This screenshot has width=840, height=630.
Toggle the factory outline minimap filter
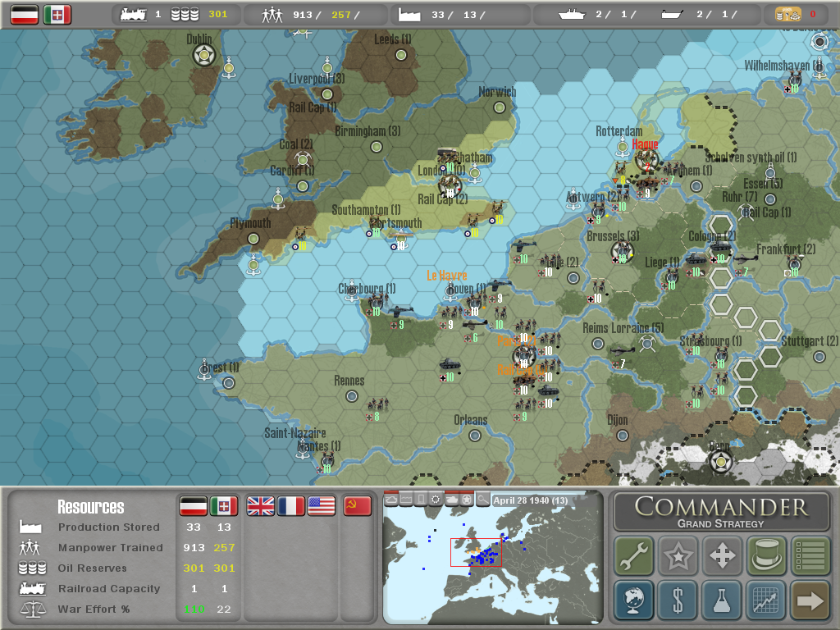(x=407, y=500)
